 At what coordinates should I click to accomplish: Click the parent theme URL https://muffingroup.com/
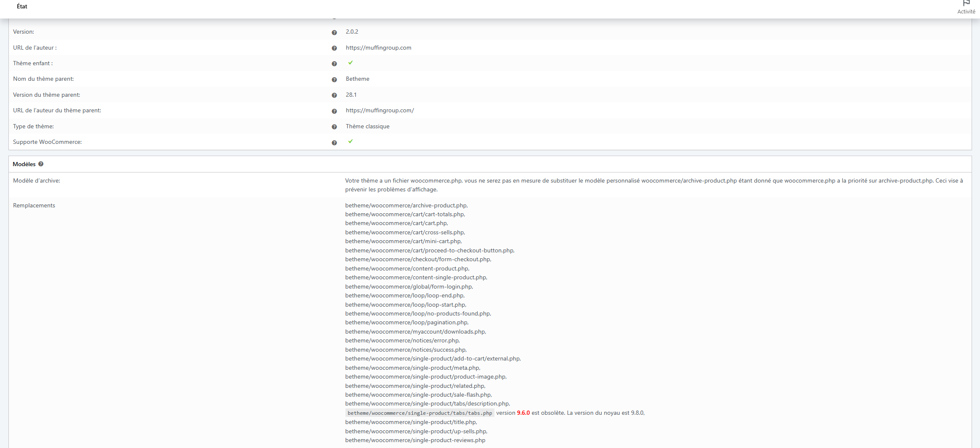pyautogui.click(x=380, y=110)
